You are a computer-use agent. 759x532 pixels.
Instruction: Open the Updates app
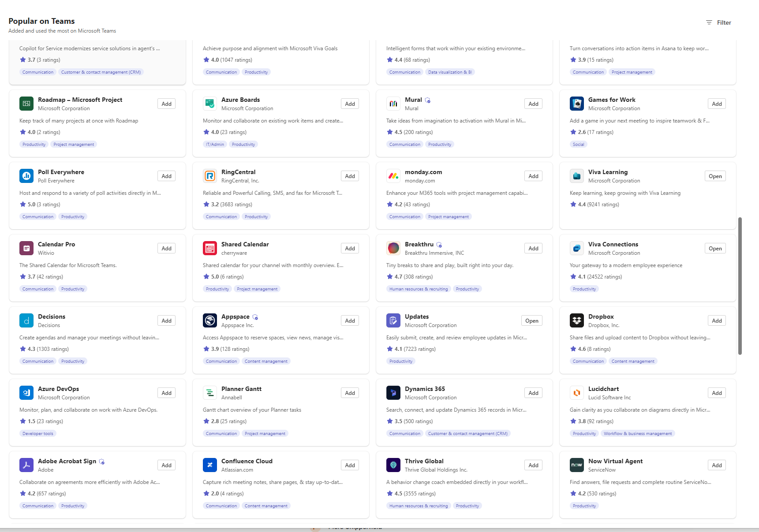tap(531, 321)
